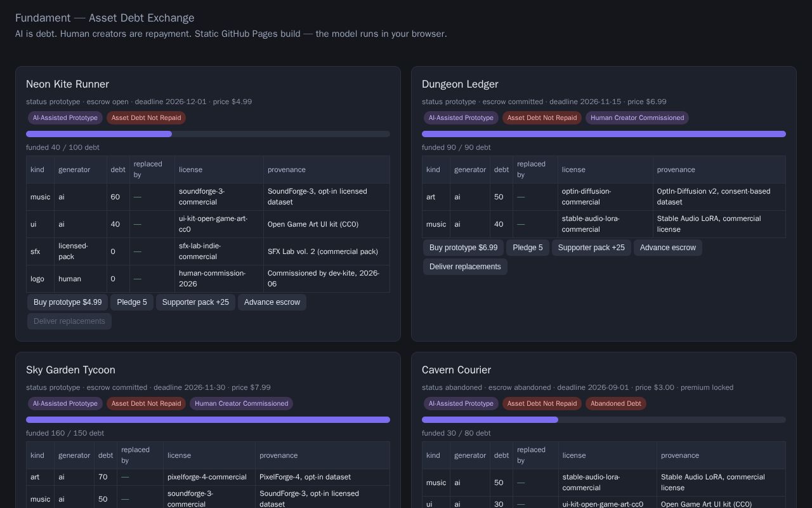
Task: Click the Sky Garden Tycoon funding progress bar
Action: pyautogui.click(x=208, y=420)
